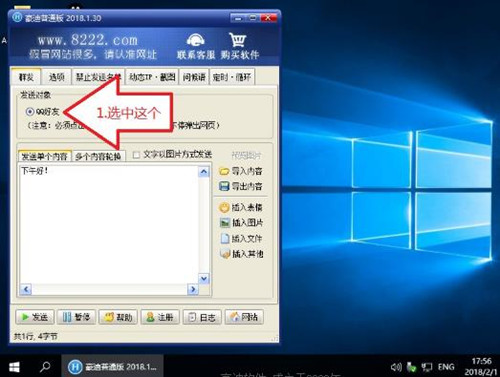Click the green security tray icon
Screen dimensions: 500x377
pos(412,367)
